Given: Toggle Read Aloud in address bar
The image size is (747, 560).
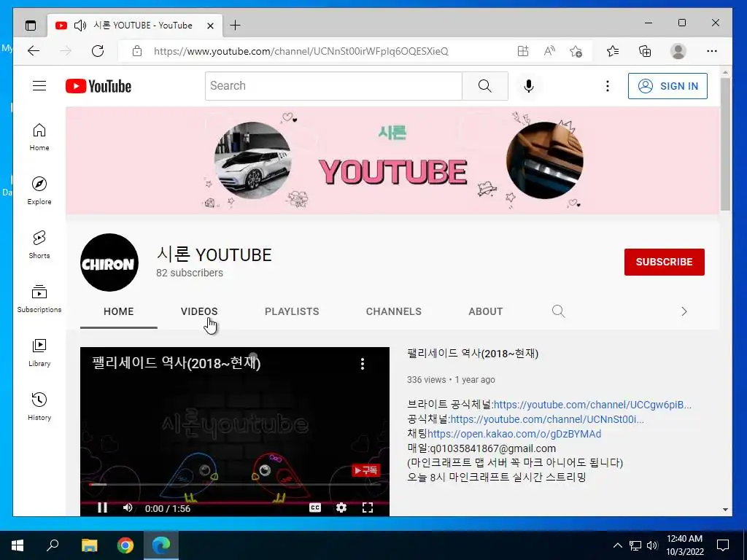Looking at the screenshot, I should point(549,51).
